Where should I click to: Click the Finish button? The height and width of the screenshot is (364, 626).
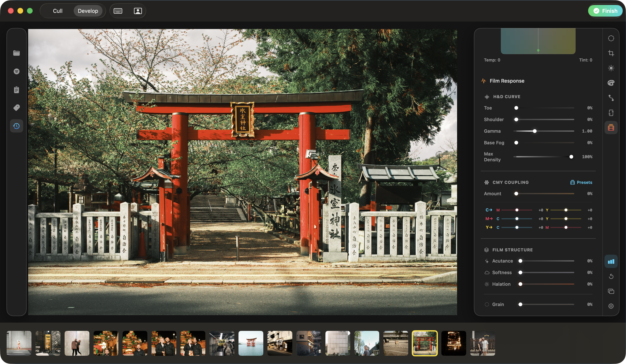coord(605,11)
